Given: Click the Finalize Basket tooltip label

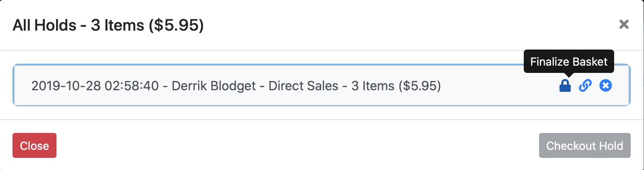Looking at the screenshot, I should pyautogui.click(x=569, y=62).
